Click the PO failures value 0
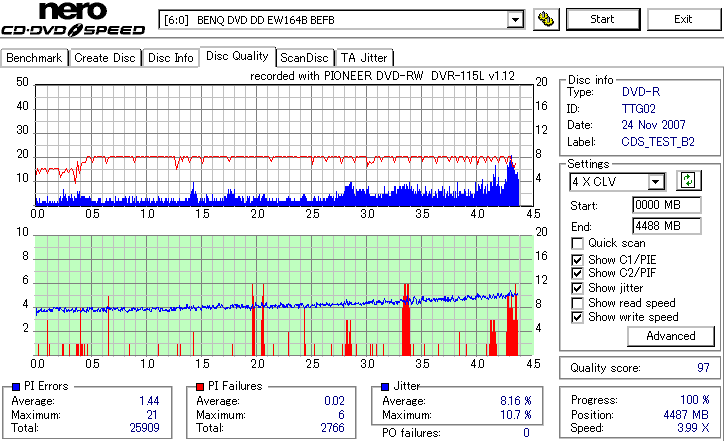The height and width of the screenshot is (441, 724). click(526, 433)
